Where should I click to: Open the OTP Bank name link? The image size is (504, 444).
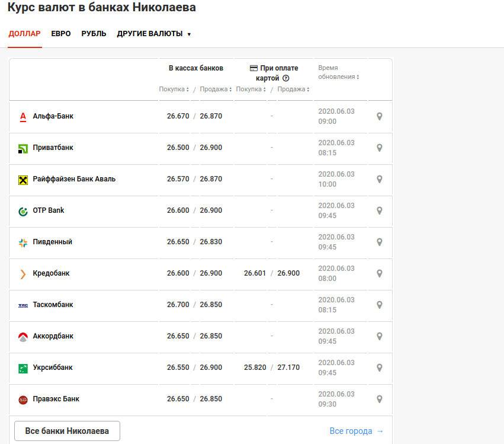tap(49, 210)
